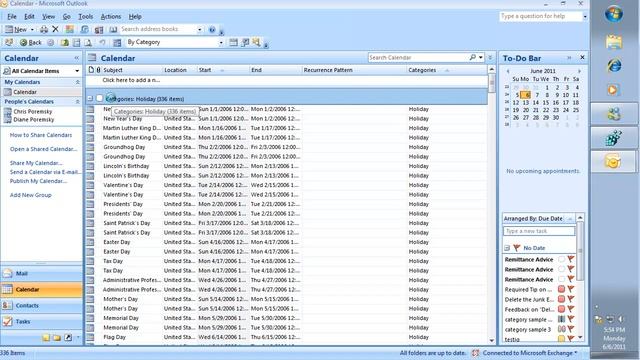The image size is (640, 360).
Task: Click the Categorize color squares icon
Action: (x=70, y=29)
